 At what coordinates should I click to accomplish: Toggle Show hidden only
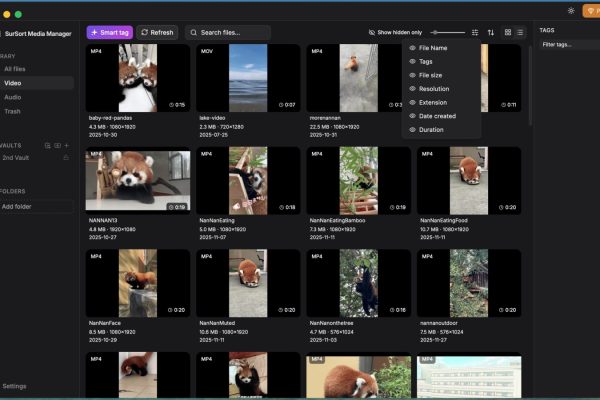pyautogui.click(x=395, y=33)
